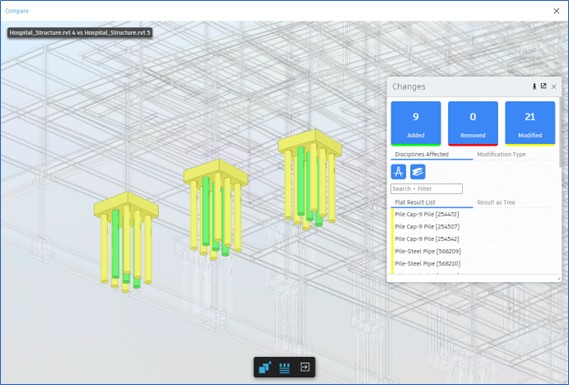Toggle the structure discipline filter icon
The image size is (569, 385).
[418, 172]
